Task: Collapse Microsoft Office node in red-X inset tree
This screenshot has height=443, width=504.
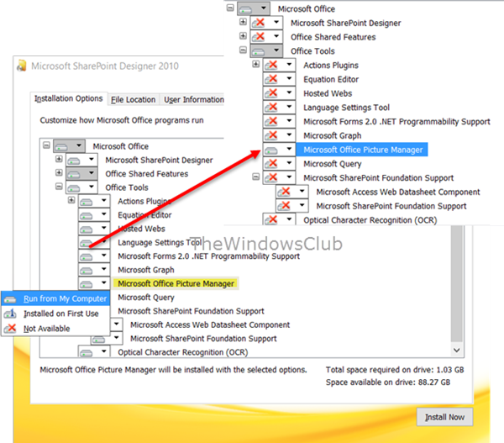Action: (x=230, y=8)
